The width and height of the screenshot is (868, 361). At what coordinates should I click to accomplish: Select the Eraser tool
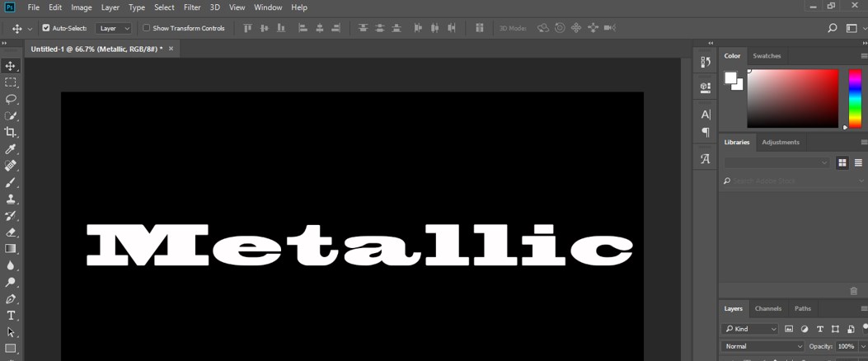click(11, 232)
